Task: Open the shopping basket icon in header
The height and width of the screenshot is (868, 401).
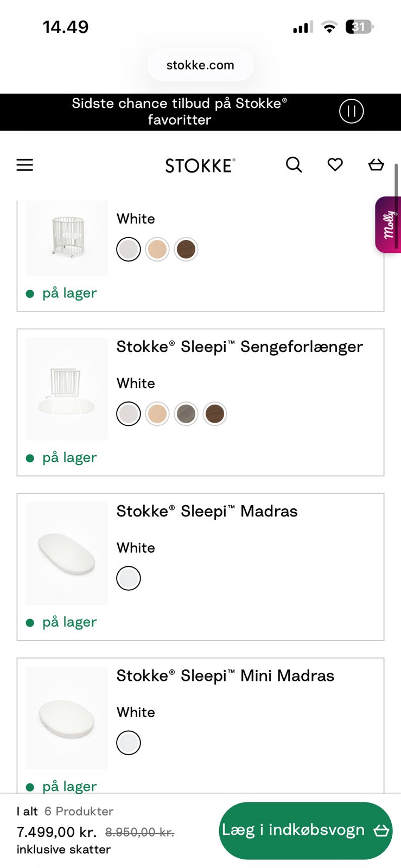Action: [x=376, y=164]
